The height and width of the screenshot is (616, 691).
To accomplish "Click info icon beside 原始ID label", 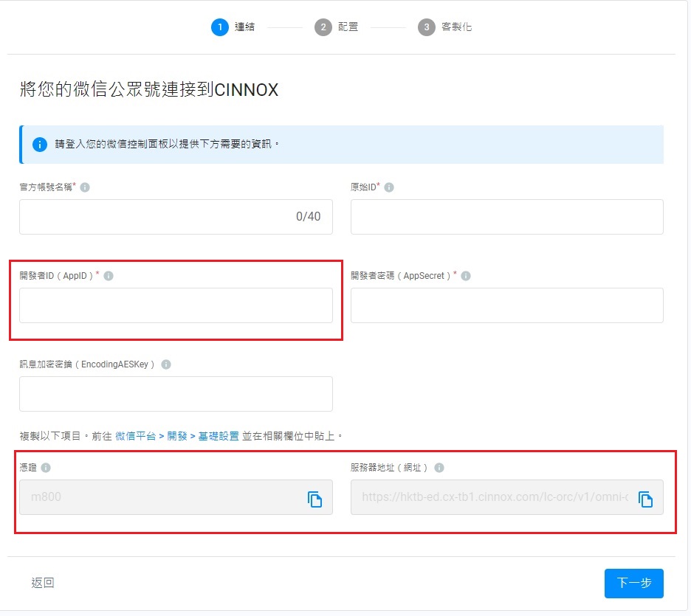I will [389, 187].
